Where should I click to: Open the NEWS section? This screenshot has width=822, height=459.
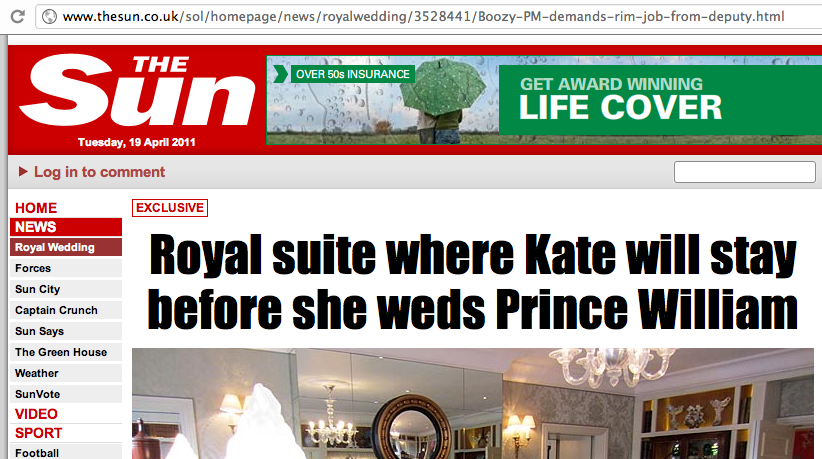pyautogui.click(x=66, y=227)
